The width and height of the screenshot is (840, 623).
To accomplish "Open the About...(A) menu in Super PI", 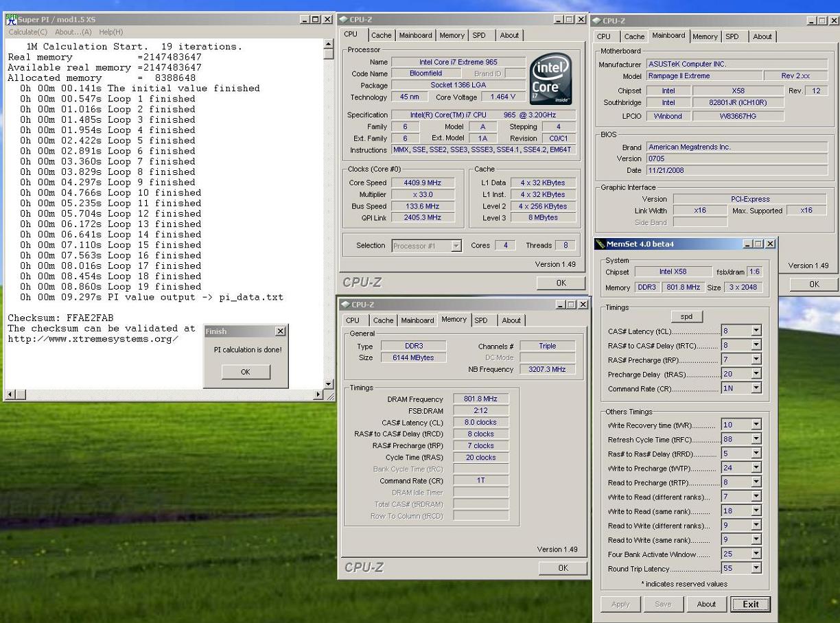I will pyautogui.click(x=73, y=32).
